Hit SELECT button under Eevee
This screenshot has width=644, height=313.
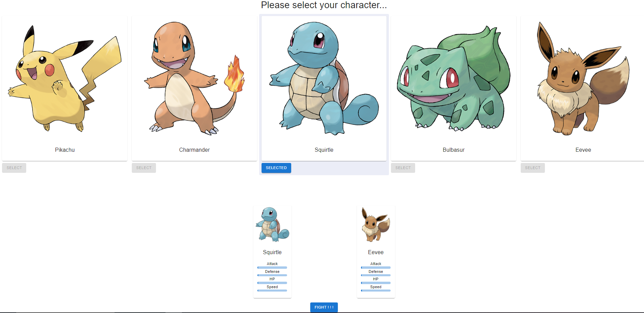pyautogui.click(x=533, y=168)
